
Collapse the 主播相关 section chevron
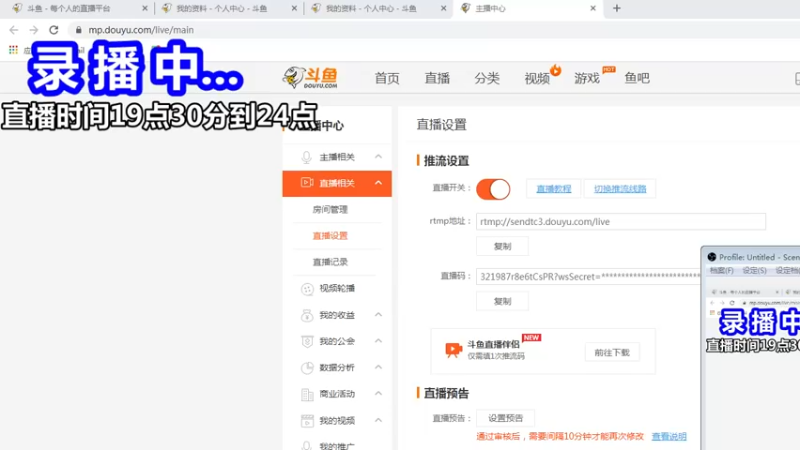click(378, 157)
